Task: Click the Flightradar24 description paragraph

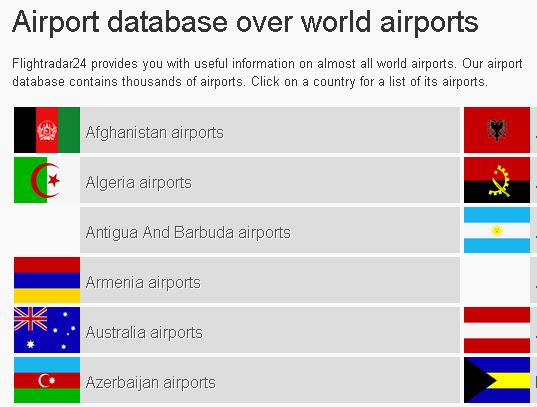Action: point(267,73)
